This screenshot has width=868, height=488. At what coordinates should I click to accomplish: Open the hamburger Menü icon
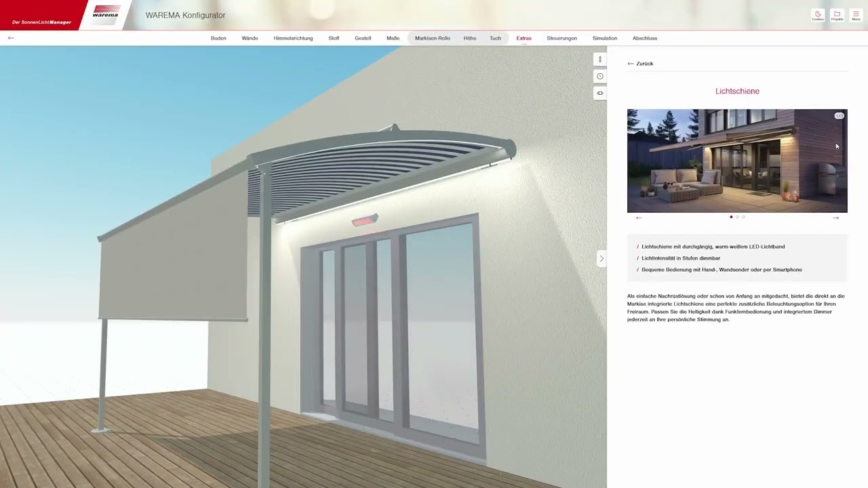[x=856, y=15]
